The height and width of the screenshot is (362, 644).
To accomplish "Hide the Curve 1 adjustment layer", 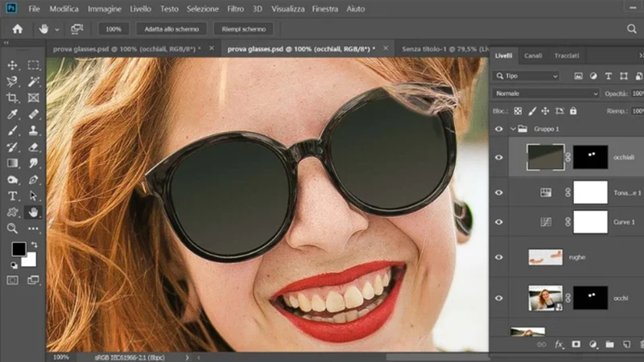I will click(x=498, y=222).
